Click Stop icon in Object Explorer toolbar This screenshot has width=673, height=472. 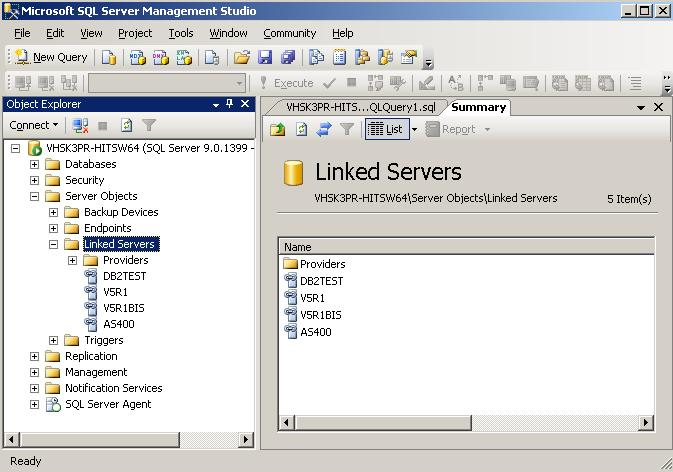click(103, 126)
